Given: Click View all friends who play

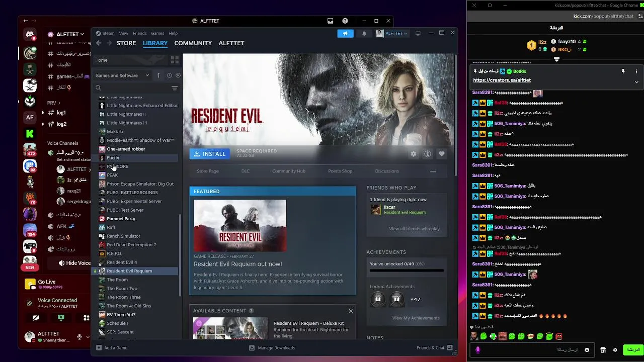Looking at the screenshot, I should [x=414, y=229].
